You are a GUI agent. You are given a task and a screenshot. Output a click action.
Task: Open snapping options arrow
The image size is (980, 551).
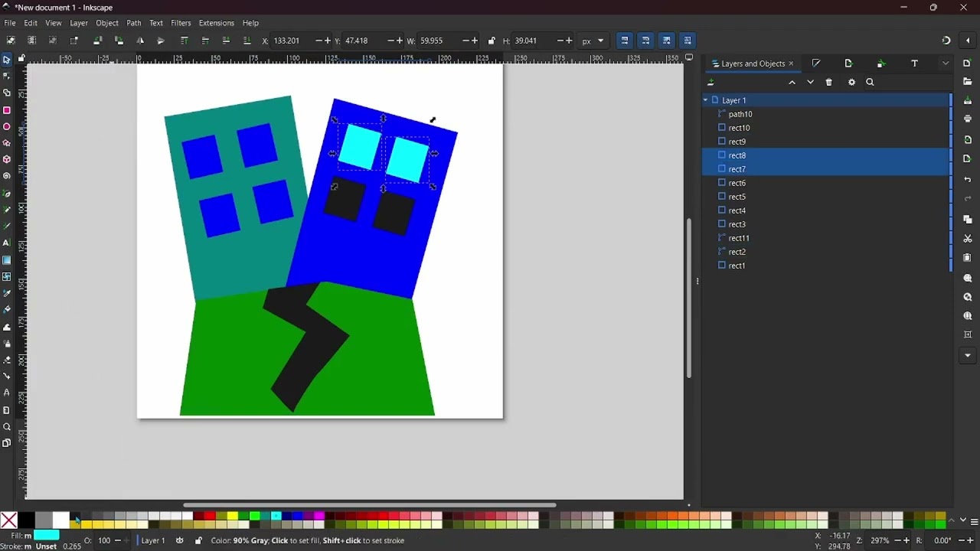point(968,41)
